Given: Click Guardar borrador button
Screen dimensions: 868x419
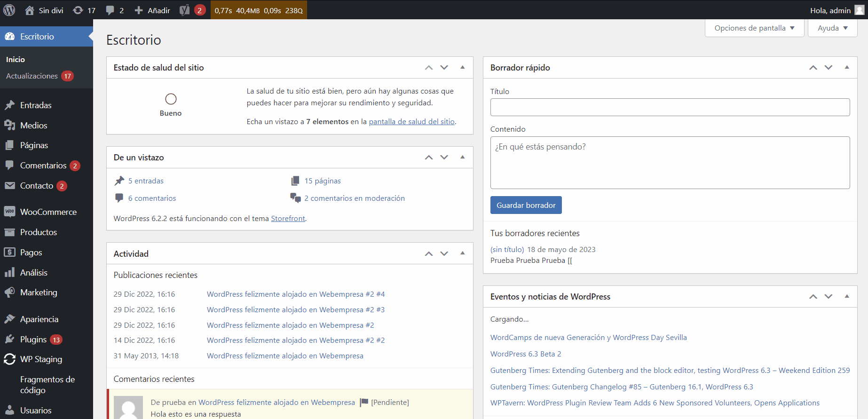Looking at the screenshot, I should [x=526, y=205].
